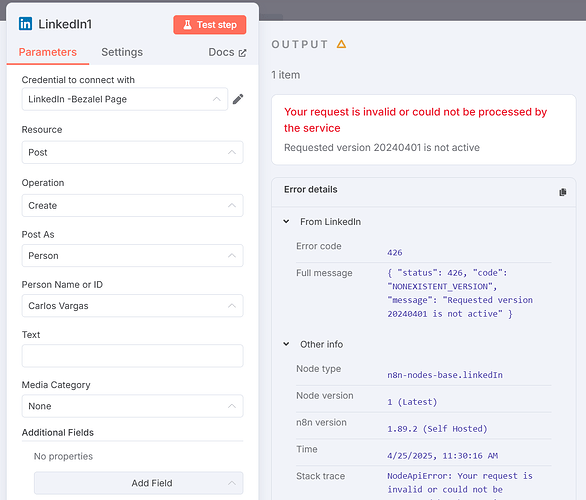Click the OUTPUT panel heading
This screenshot has height=500, width=586.
pyautogui.click(x=300, y=44)
